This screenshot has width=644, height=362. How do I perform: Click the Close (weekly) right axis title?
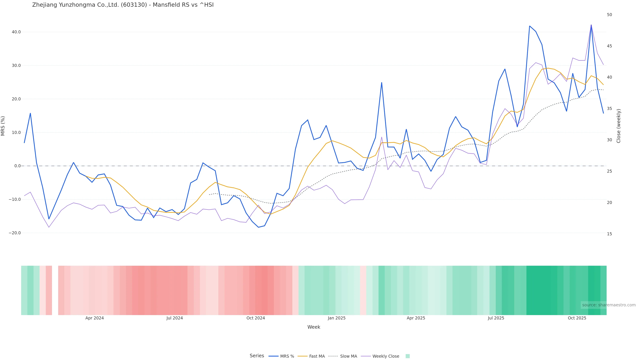(x=619, y=126)
